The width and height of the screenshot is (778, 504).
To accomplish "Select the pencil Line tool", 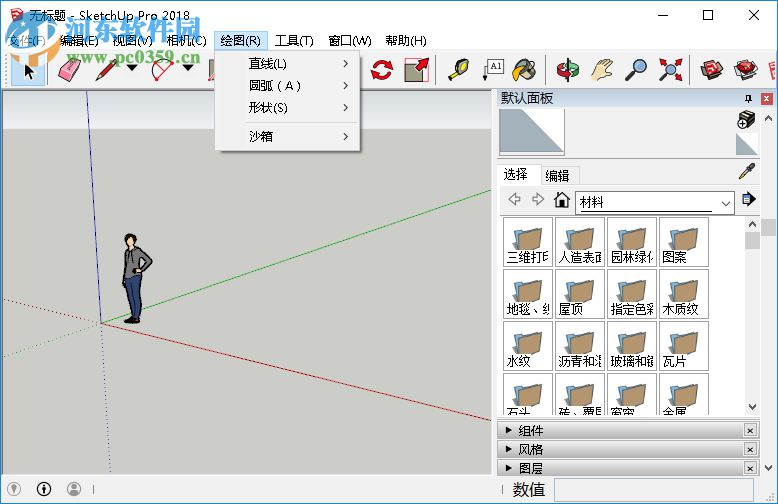I will [106, 70].
